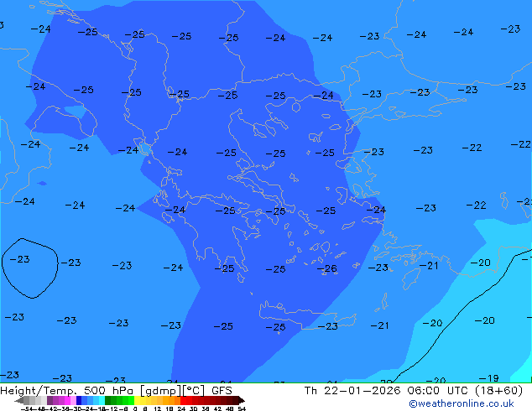Click the dark maroon arrow end of the legend

pyautogui.click(x=242, y=400)
